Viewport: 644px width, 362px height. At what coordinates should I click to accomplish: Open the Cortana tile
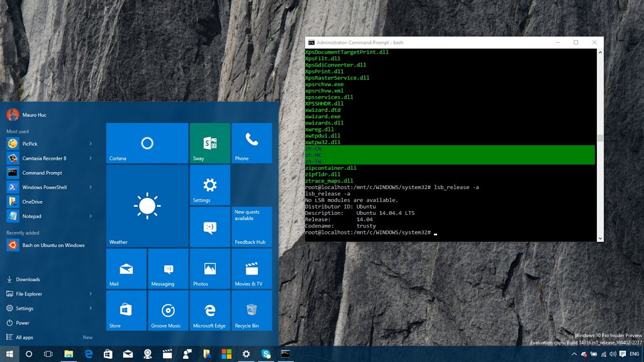tap(147, 143)
